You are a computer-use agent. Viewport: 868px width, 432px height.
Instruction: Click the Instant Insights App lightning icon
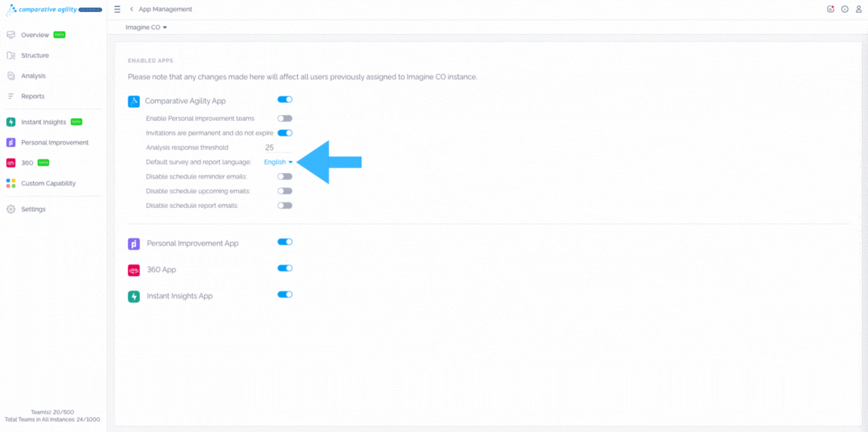pos(134,297)
